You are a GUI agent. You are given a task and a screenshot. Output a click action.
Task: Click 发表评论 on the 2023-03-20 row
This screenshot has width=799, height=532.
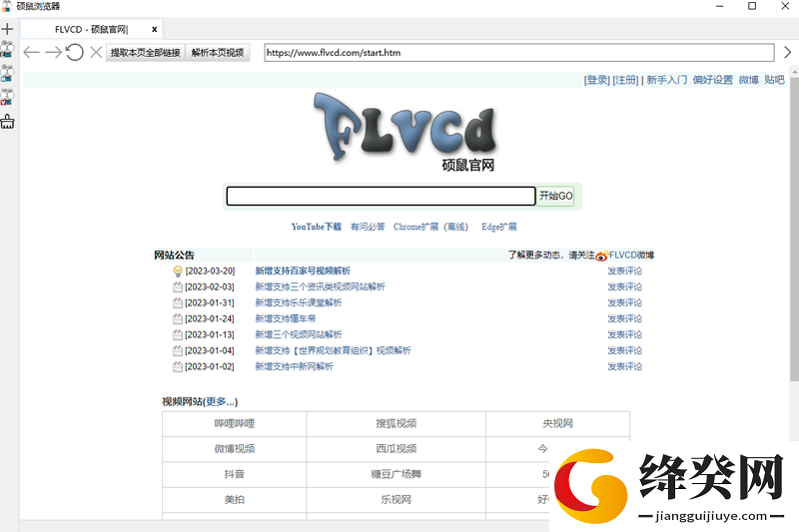click(625, 270)
